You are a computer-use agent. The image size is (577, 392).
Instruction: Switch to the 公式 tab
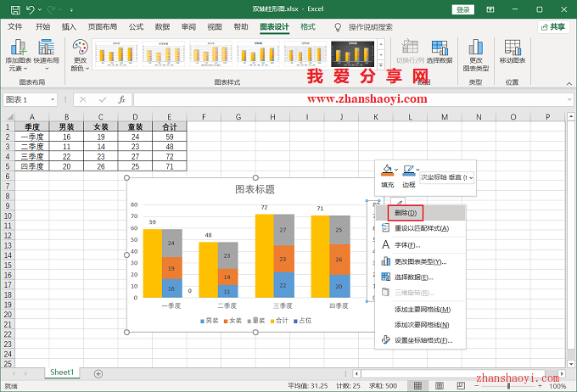(136, 27)
